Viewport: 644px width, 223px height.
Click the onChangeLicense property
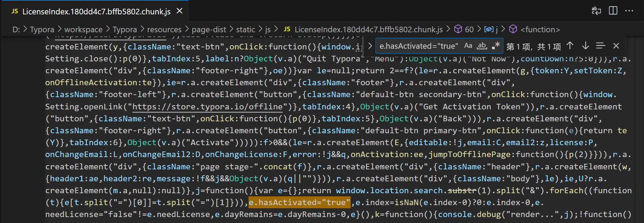(241, 154)
